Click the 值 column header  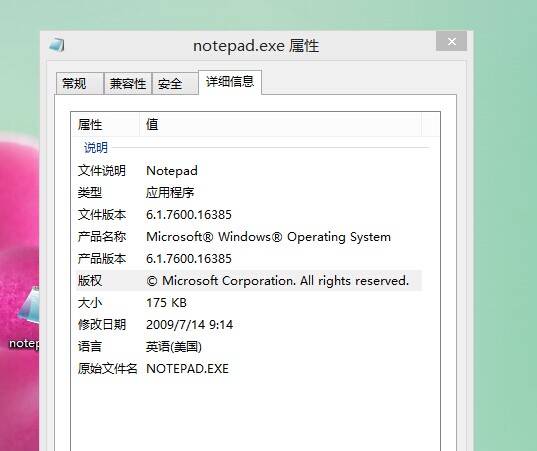tap(280, 125)
